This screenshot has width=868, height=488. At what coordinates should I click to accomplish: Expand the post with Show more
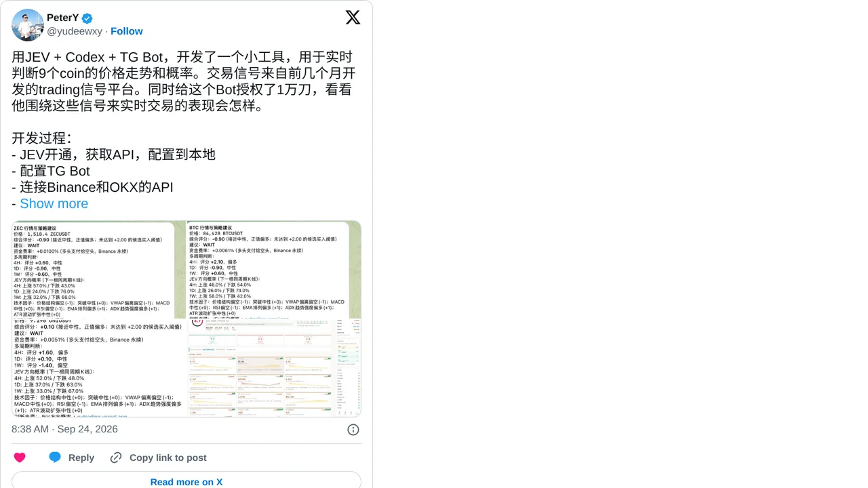point(54,203)
